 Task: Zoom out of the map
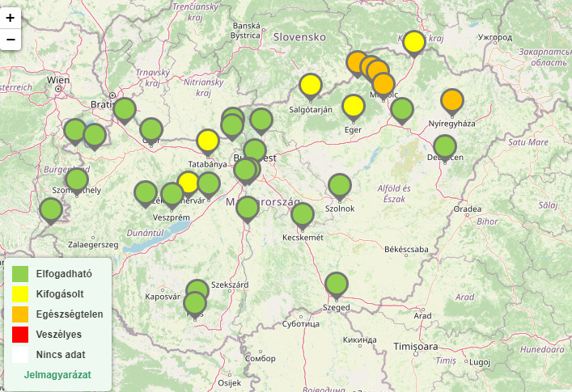click(x=10, y=39)
